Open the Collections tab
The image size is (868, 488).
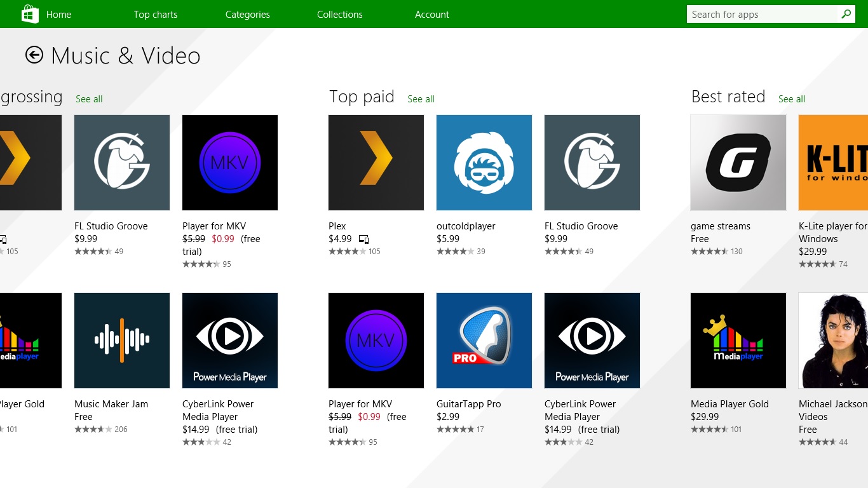click(340, 14)
